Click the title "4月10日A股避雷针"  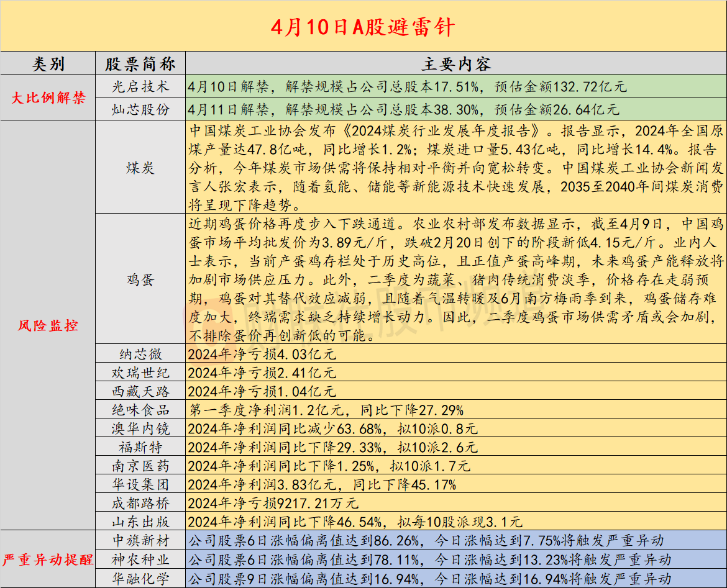[363, 26]
